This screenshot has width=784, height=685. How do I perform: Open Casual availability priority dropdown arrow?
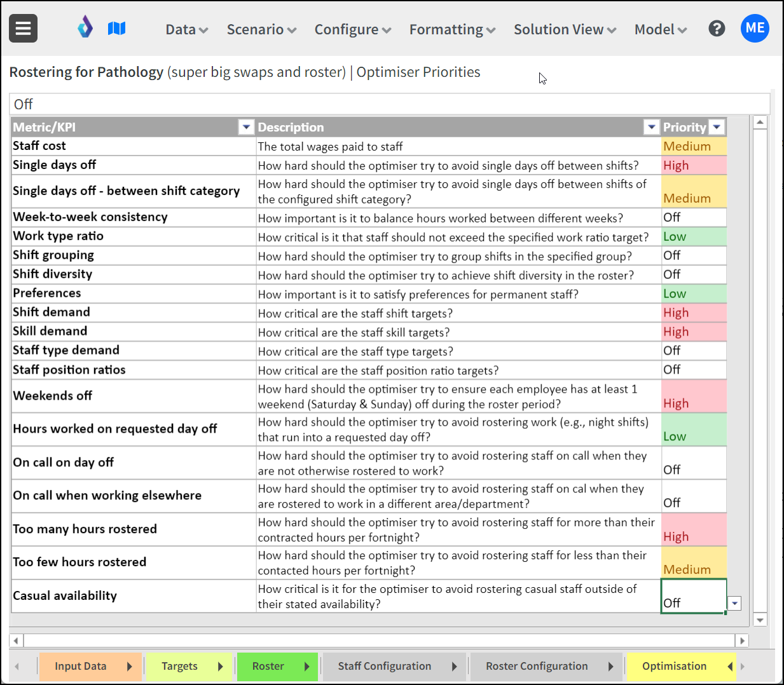tap(734, 604)
